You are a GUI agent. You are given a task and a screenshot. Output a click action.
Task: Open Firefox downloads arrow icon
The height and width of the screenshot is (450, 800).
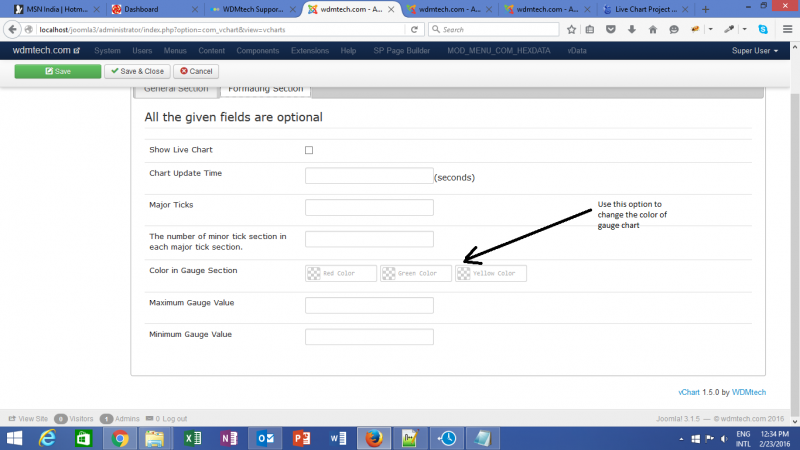pos(630,29)
